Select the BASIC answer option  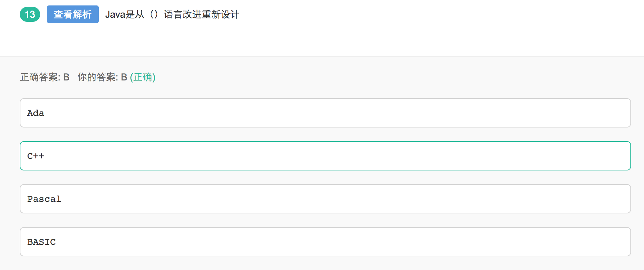click(325, 242)
